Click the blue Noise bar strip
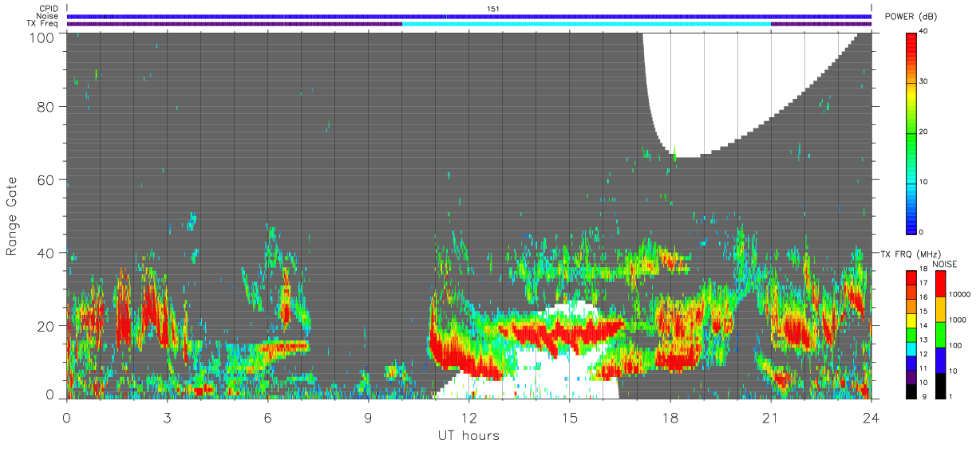Screen dimensions: 980x452 (469, 16)
